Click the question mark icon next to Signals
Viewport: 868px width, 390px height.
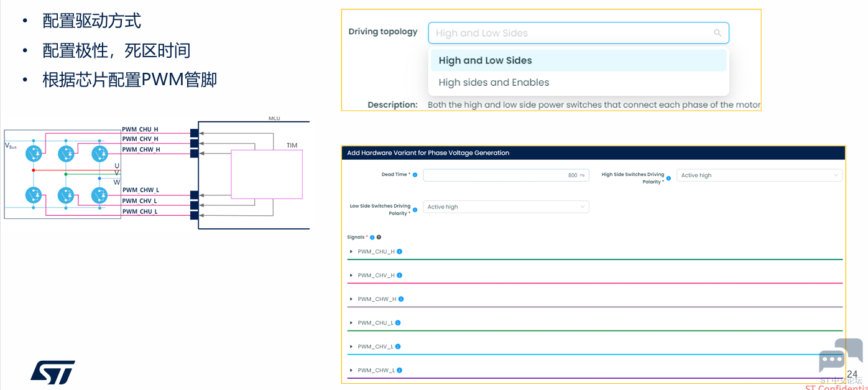[x=379, y=238]
